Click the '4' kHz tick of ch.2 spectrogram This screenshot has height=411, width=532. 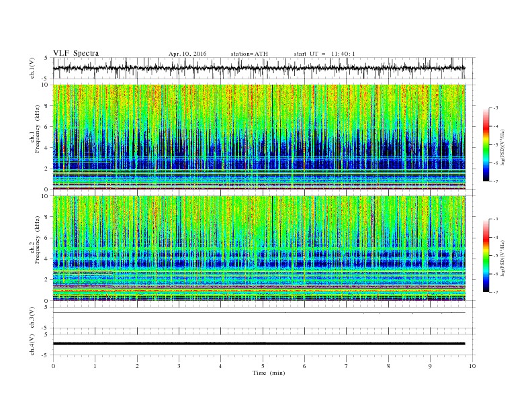pyautogui.click(x=46, y=259)
